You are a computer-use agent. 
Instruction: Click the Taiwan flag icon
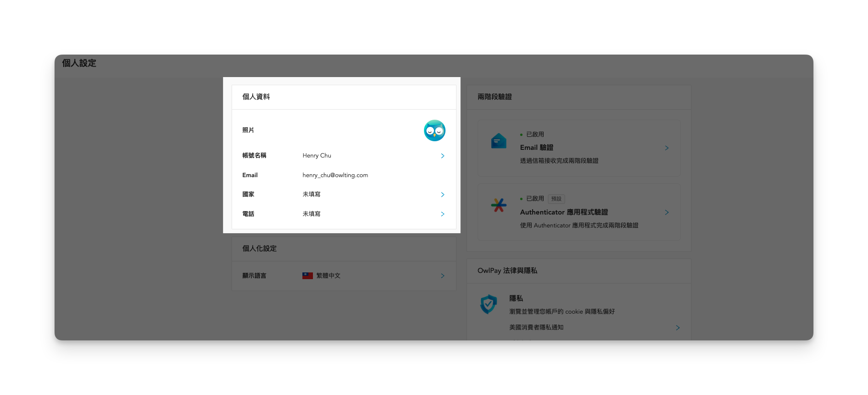point(308,276)
